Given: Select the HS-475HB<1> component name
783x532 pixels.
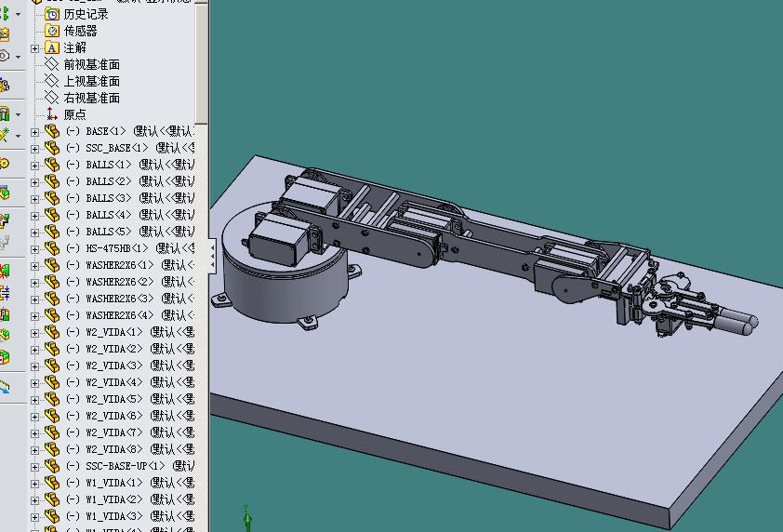Looking at the screenshot, I should 117,248.
